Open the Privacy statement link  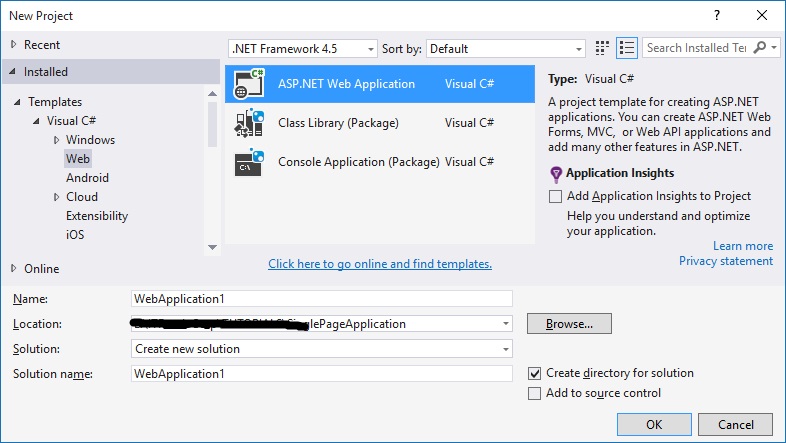click(x=726, y=261)
